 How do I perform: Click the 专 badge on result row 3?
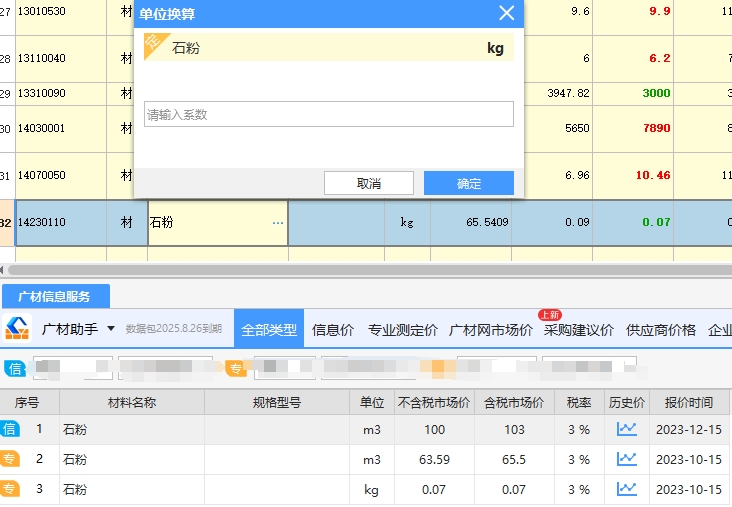(9, 489)
